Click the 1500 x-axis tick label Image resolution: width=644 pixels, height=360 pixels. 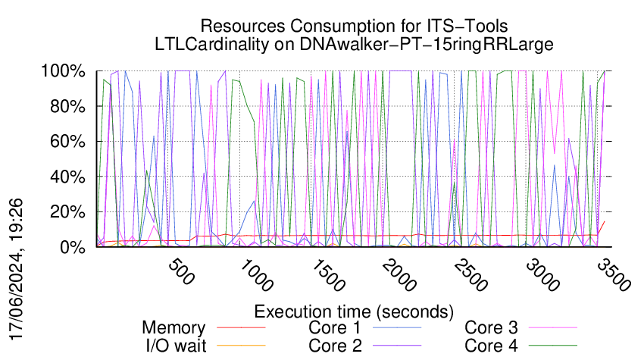point(327,275)
